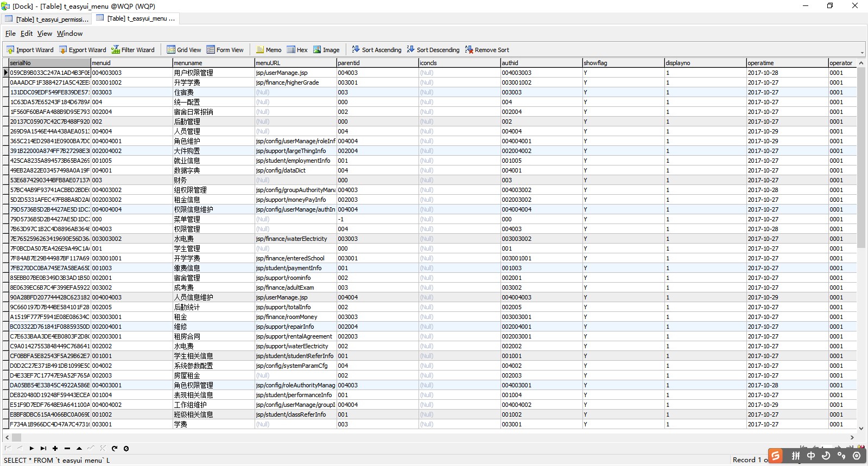
Task: Go to the next record arrow
Action: (x=31, y=449)
